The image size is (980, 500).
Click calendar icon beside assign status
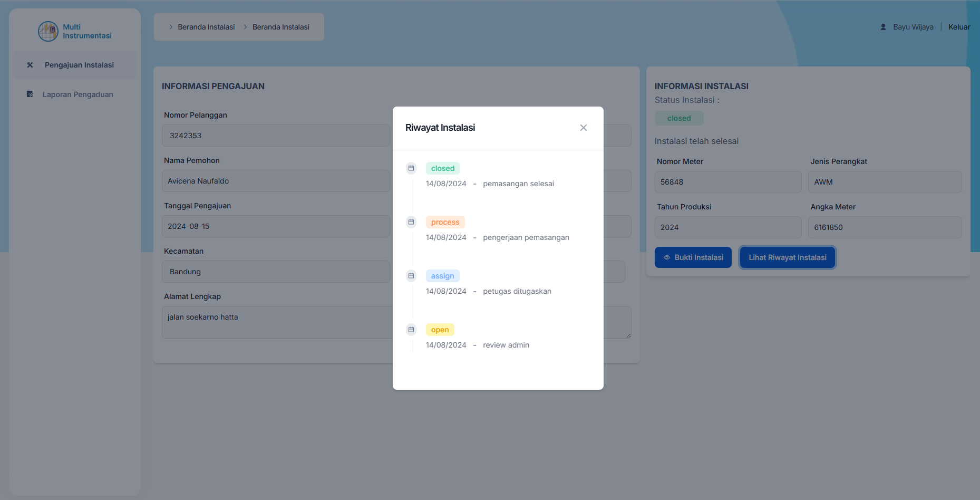point(411,276)
